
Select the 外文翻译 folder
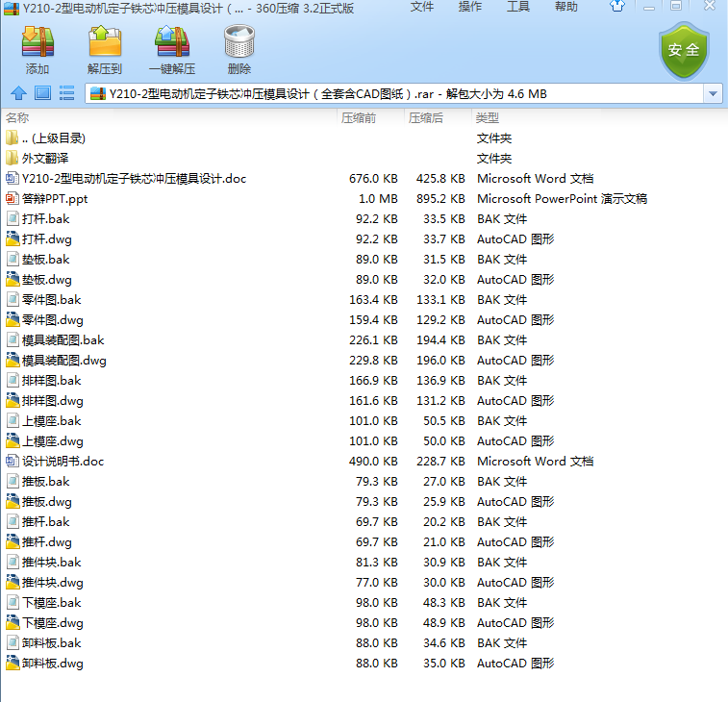(x=45, y=159)
